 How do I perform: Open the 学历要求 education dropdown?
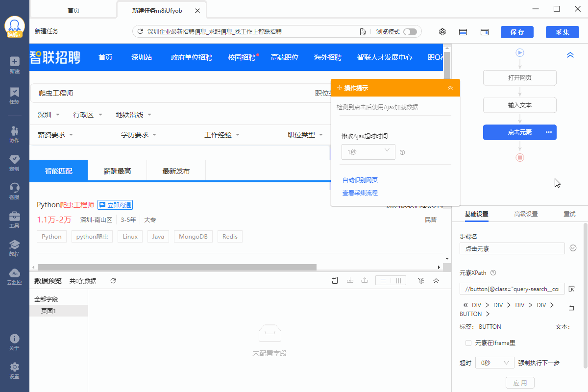139,135
